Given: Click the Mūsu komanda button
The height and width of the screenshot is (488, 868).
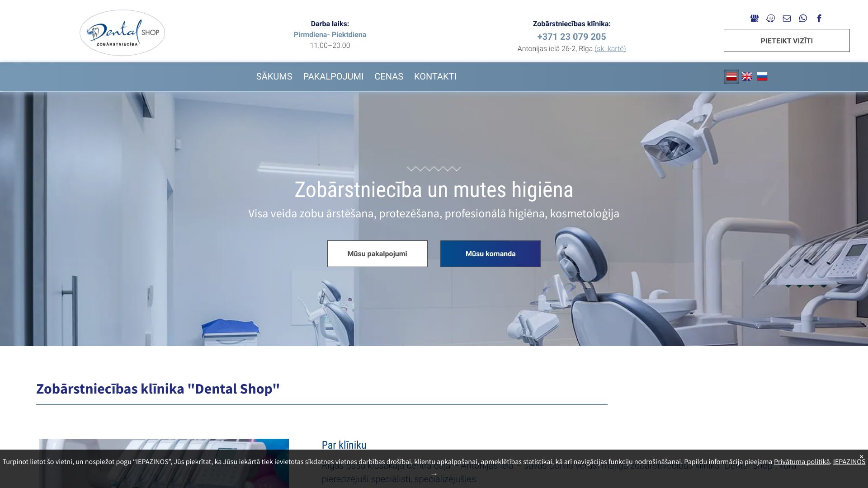Looking at the screenshot, I should pos(490,253).
